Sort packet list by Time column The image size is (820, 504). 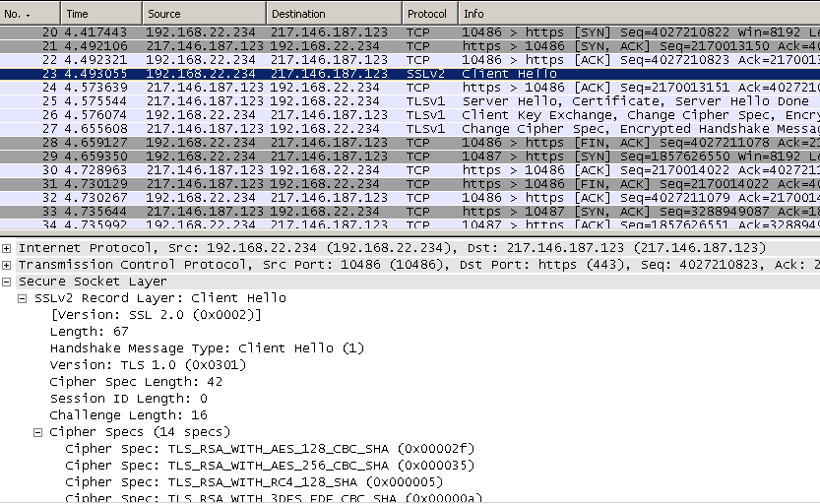click(99, 14)
